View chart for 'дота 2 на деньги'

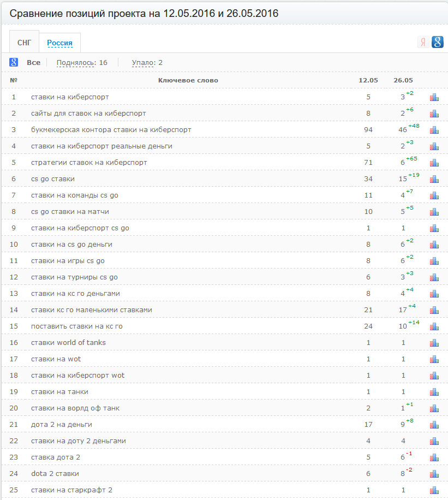[434, 425]
